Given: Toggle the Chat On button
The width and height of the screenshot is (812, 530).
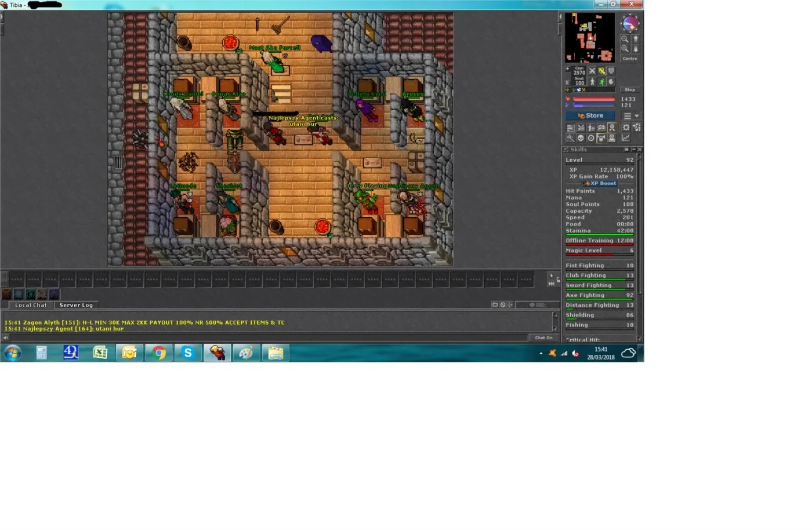Looking at the screenshot, I should (x=543, y=337).
